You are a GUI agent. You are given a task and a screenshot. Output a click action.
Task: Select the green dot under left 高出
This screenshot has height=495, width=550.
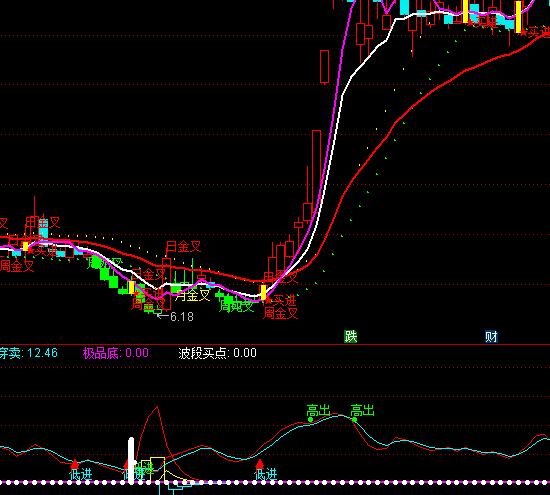[x=310, y=420]
